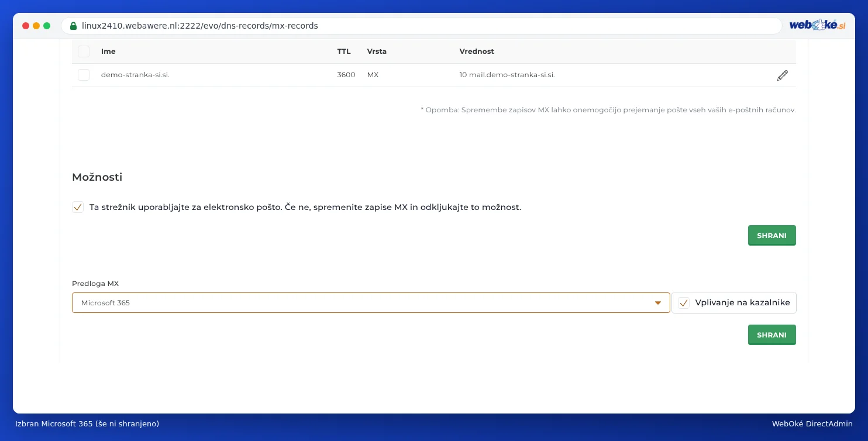This screenshot has width=868, height=441.
Task: Maximize the window with green button
Action: click(x=47, y=26)
